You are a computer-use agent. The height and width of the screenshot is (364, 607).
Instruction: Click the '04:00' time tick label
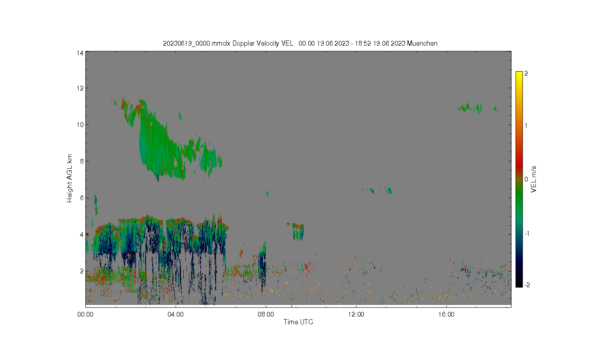click(x=176, y=314)
